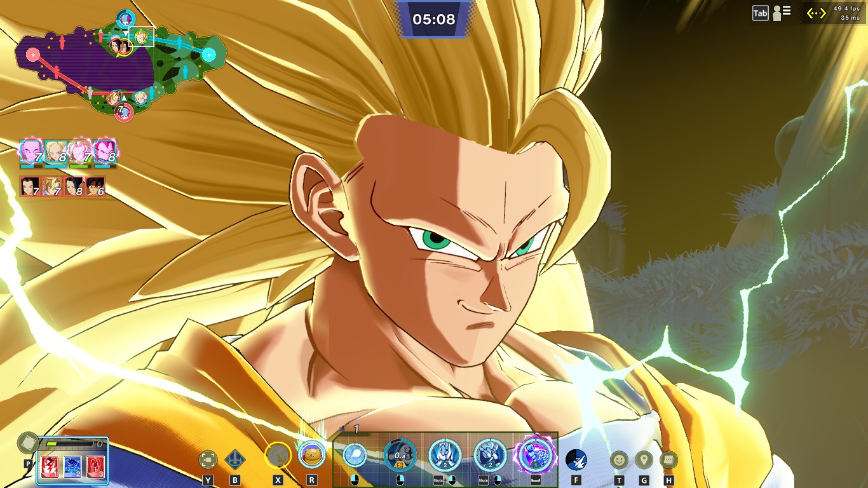Image resolution: width=868 pixels, height=488 pixels.
Task: Click the third enemy portrait showing level 8
Action: pyautogui.click(x=73, y=186)
